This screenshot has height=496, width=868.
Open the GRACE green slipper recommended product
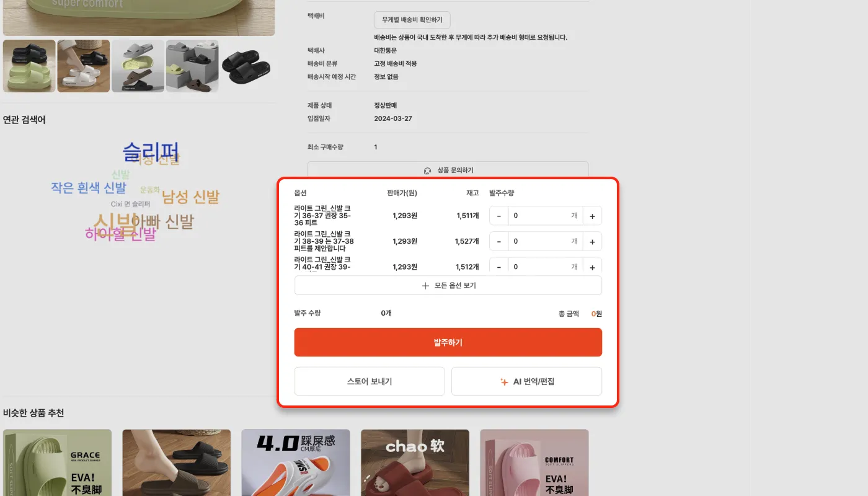pos(57,463)
